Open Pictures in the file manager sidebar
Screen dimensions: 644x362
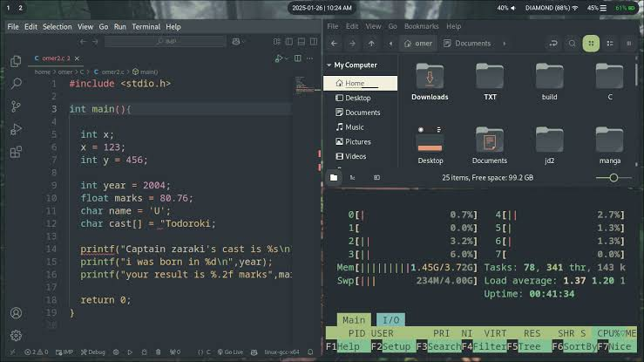pyautogui.click(x=360, y=142)
